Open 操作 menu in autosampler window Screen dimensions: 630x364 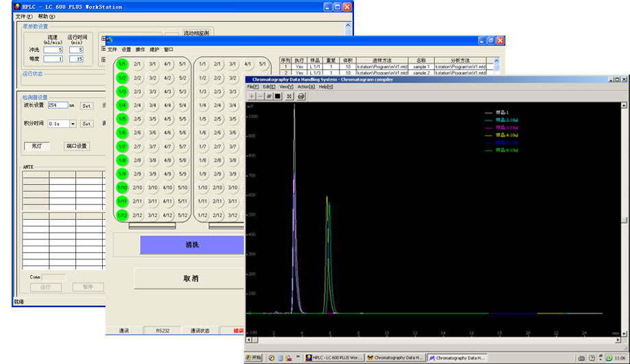click(x=140, y=49)
